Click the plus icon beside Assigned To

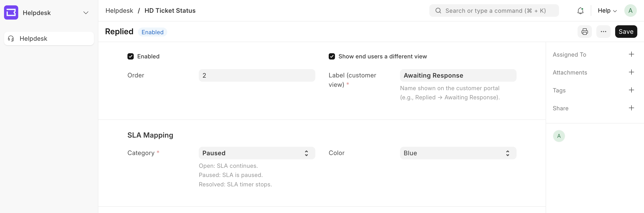click(x=631, y=55)
